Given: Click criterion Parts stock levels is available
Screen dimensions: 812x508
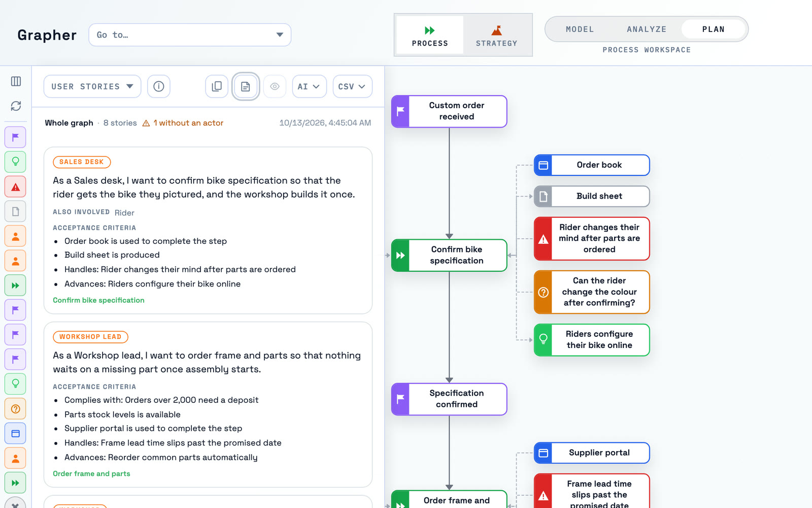Looking at the screenshot, I should tap(122, 415).
